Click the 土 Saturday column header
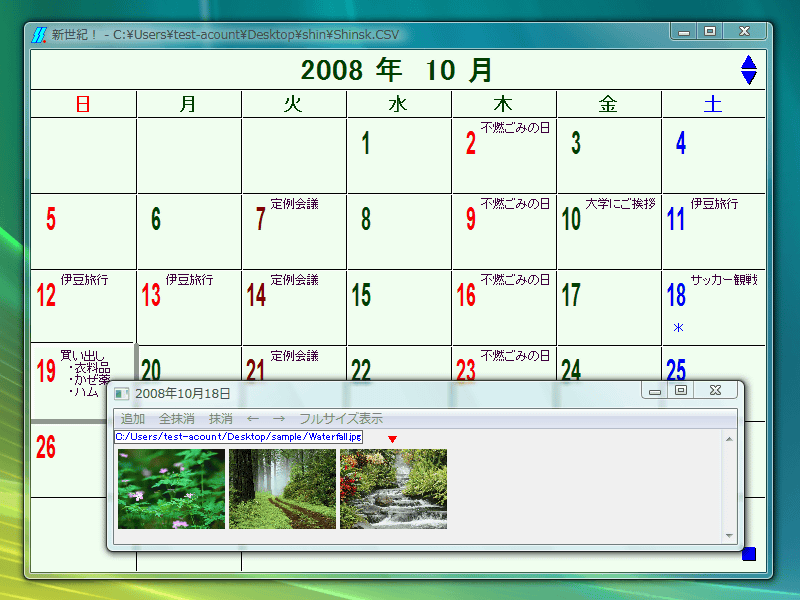 714,104
